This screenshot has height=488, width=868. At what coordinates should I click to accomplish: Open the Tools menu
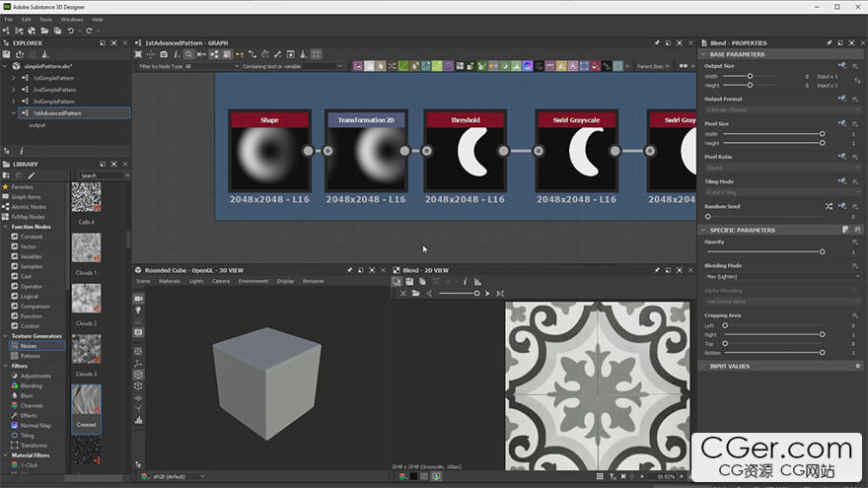pos(45,20)
